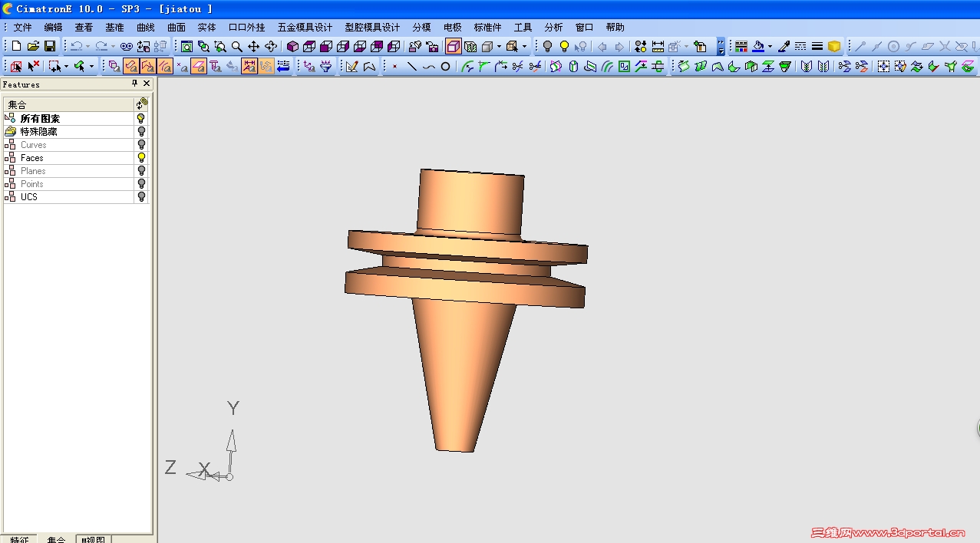Open the 实体 menu
This screenshot has width=980, height=543.
[x=207, y=27]
